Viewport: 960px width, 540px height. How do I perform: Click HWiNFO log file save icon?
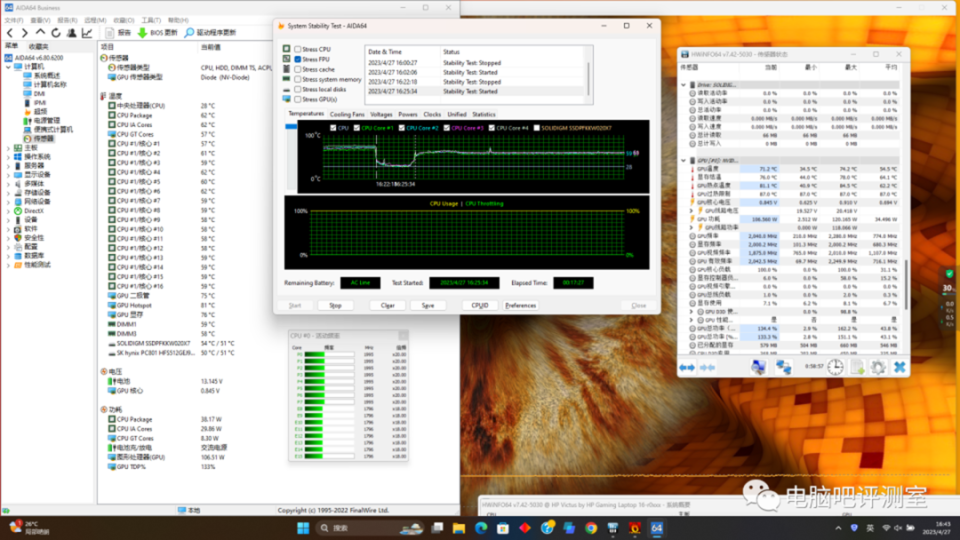pos(856,367)
